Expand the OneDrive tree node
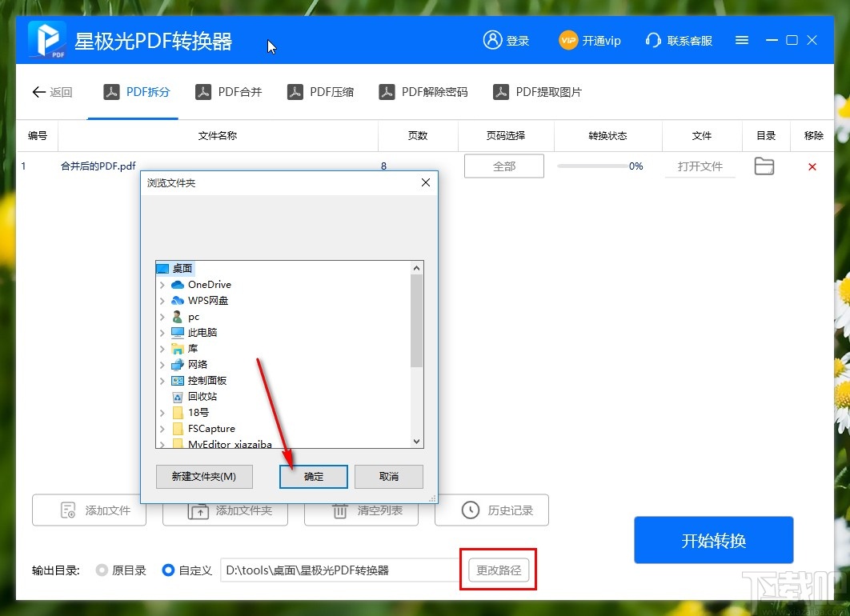 click(162, 284)
